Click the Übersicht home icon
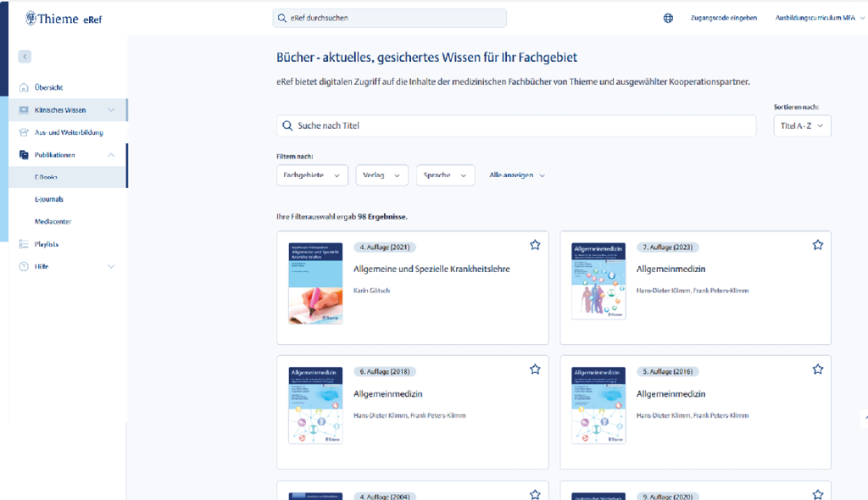868x500 pixels. 24,87
